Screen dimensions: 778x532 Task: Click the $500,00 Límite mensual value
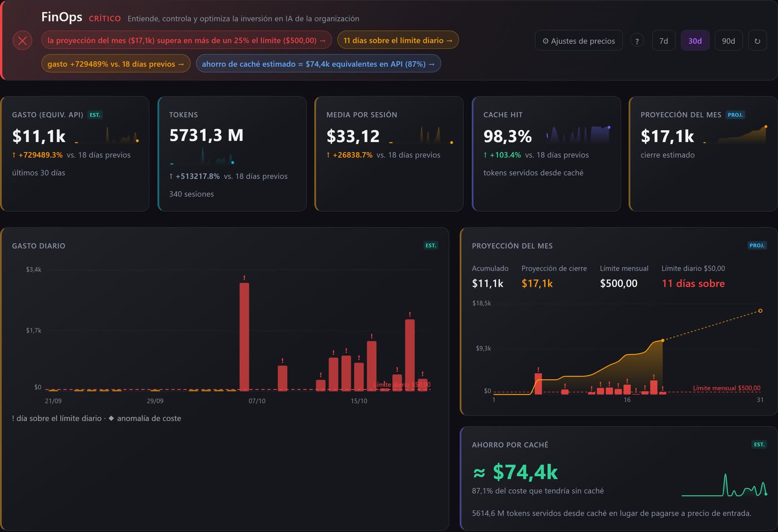(619, 284)
